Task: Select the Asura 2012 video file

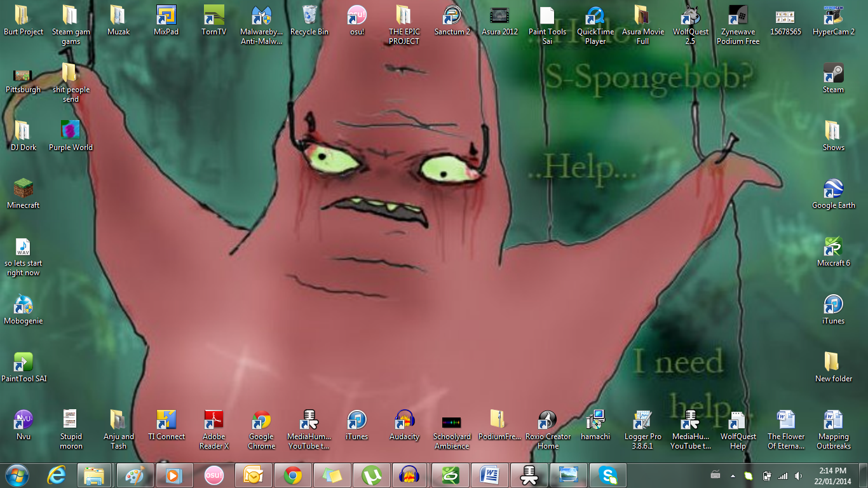Action: tap(500, 21)
